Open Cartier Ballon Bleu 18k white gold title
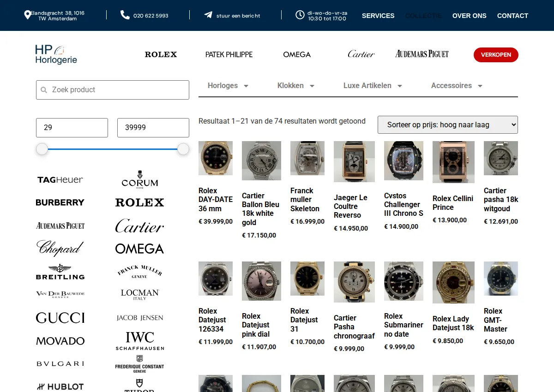The width and height of the screenshot is (554, 392). coord(261,209)
